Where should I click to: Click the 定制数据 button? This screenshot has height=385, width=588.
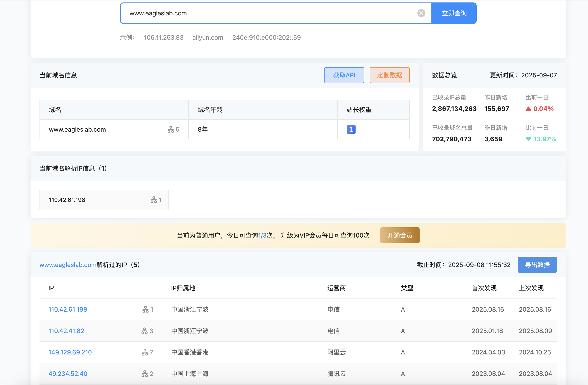click(x=389, y=75)
